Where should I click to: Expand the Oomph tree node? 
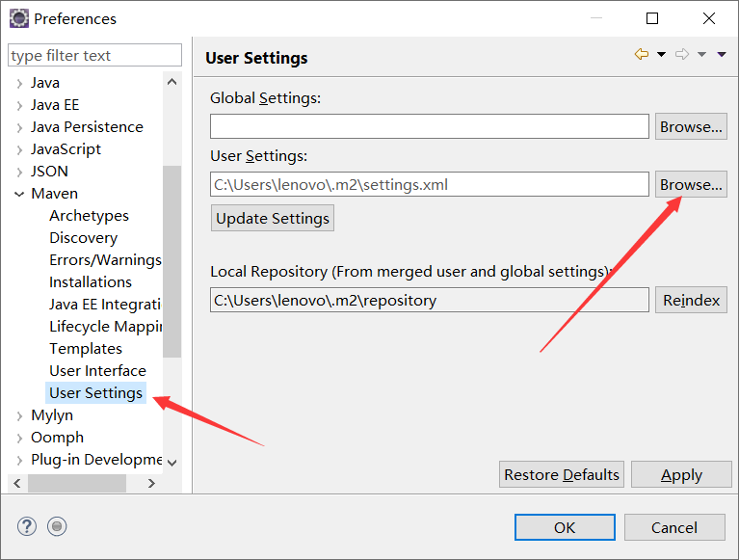19,438
